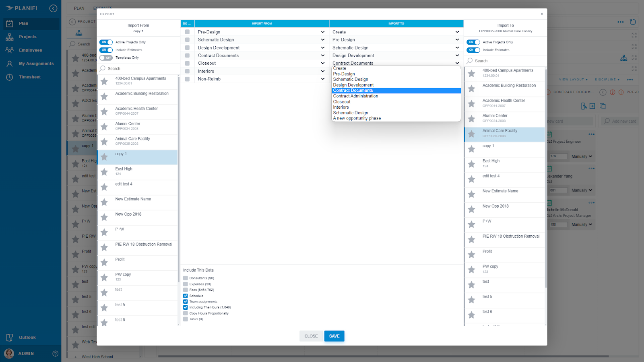Click the SAVE button
The width and height of the screenshot is (644, 362).
coord(334,336)
